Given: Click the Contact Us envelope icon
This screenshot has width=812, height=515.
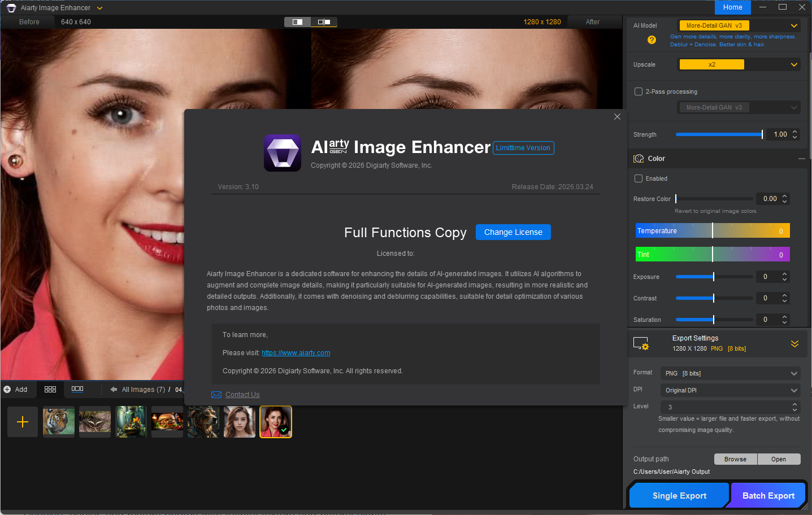Looking at the screenshot, I should coord(216,395).
